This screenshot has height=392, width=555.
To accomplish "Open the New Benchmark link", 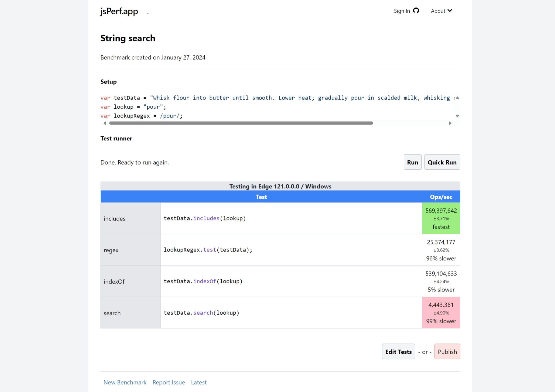I will tap(125, 382).
